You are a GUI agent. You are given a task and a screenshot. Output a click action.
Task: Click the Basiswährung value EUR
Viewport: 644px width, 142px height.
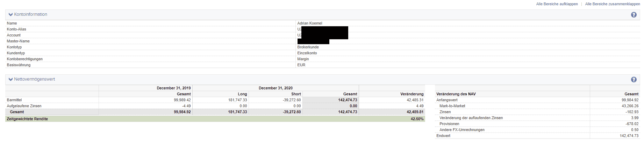(301, 65)
